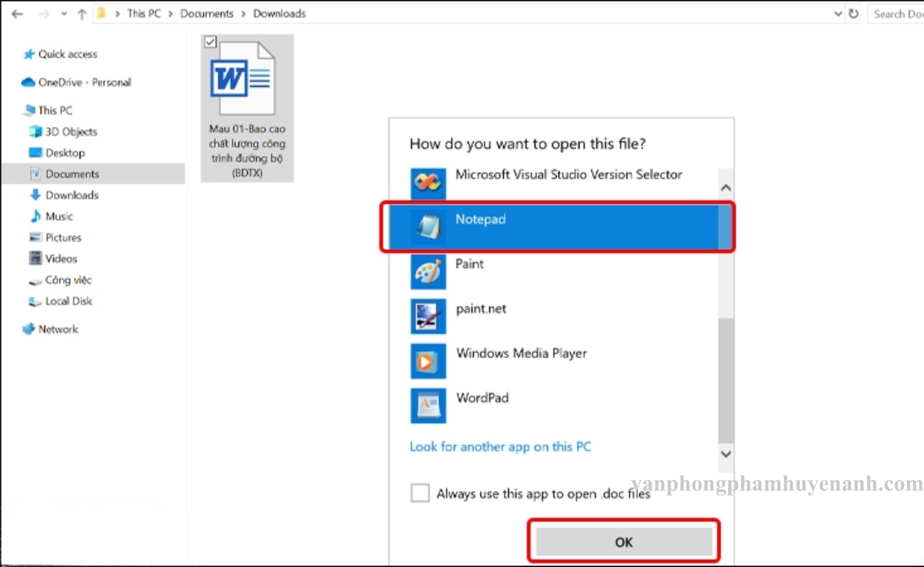Go forward with the Forward arrow
The width and height of the screenshot is (924, 567).
click(x=43, y=14)
